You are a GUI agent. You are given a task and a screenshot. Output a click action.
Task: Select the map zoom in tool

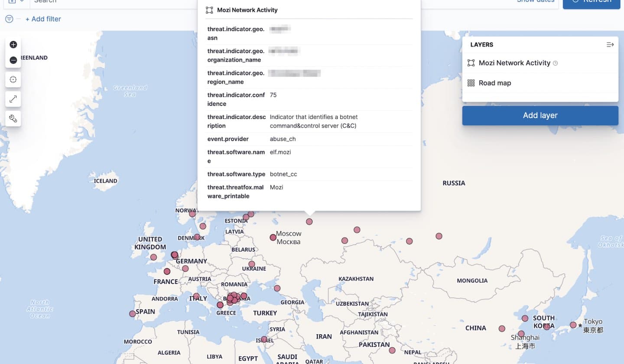[13, 44]
